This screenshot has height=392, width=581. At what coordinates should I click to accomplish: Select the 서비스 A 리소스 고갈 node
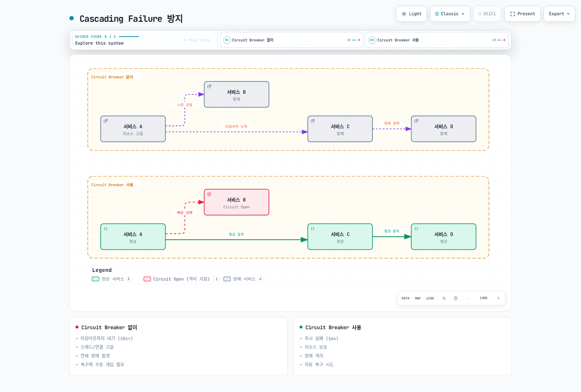[x=133, y=129]
